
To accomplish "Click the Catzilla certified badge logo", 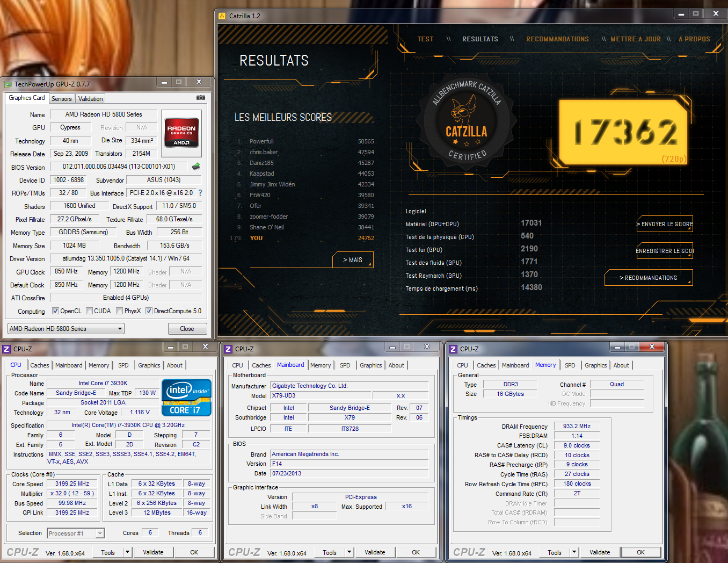I will coord(466,124).
